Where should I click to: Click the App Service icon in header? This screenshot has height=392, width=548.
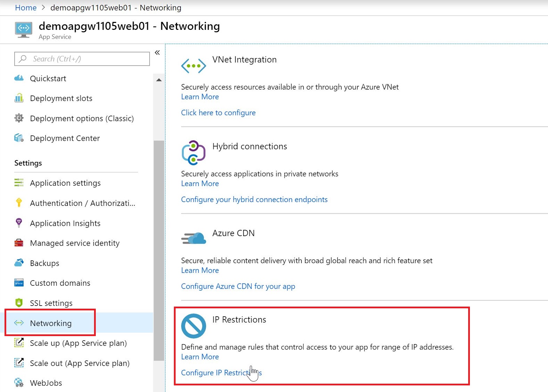click(24, 30)
